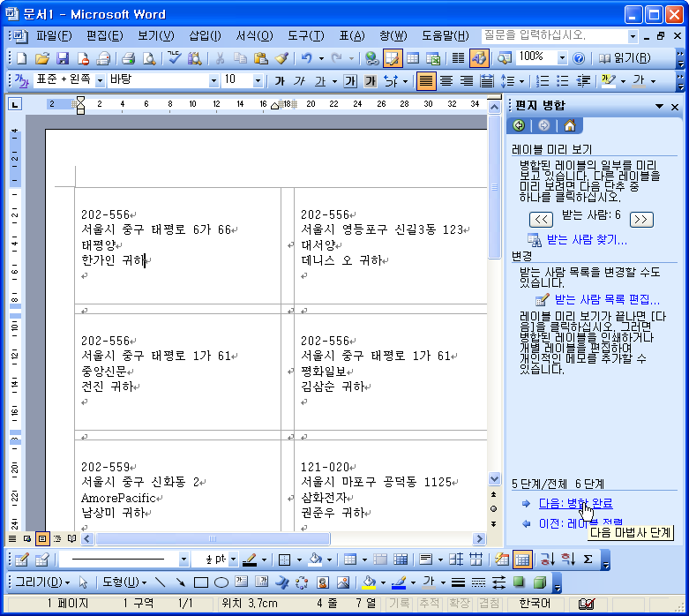Insert an Excel worksheet

pyautogui.click(x=433, y=58)
